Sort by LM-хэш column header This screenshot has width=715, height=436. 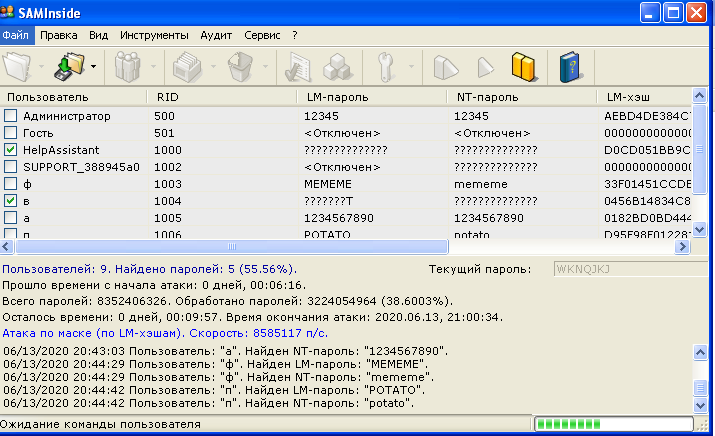645,97
